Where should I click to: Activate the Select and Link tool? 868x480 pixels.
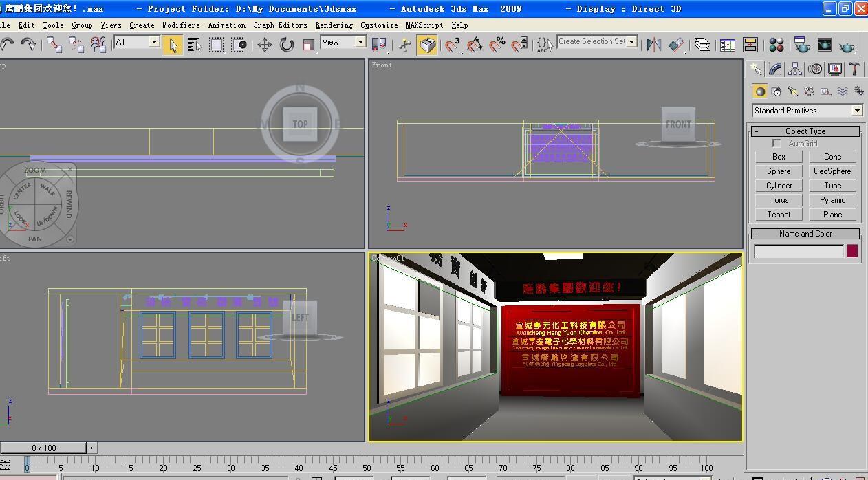coord(54,45)
